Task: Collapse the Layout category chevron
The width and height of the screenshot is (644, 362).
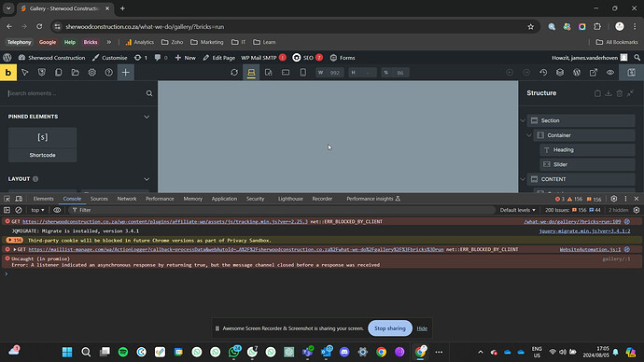Action: click(147, 179)
